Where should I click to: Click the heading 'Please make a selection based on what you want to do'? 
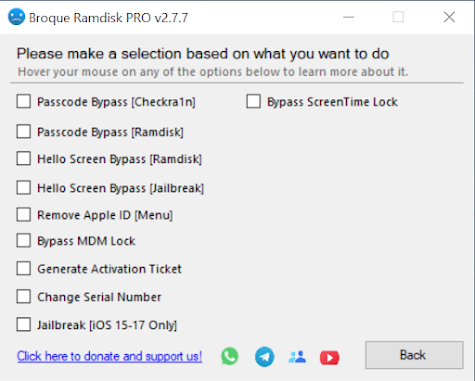pos(203,54)
